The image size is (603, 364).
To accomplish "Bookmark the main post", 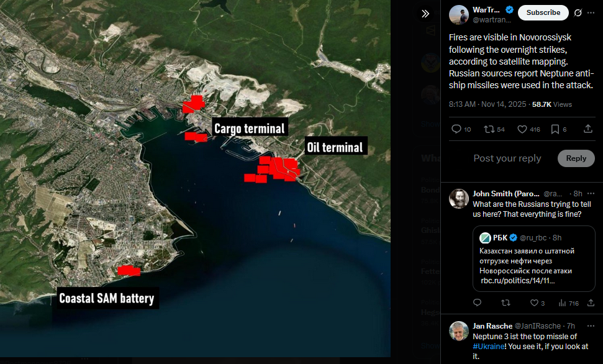I will 559,129.
